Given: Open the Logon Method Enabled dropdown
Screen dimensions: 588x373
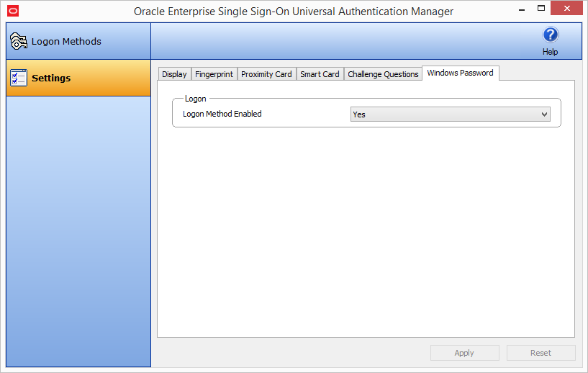Looking at the screenshot, I should click(x=451, y=114).
